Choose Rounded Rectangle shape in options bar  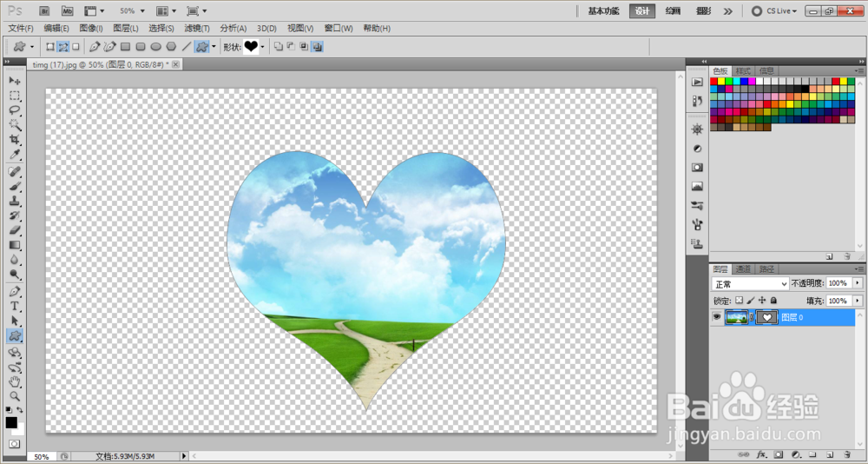pos(141,47)
